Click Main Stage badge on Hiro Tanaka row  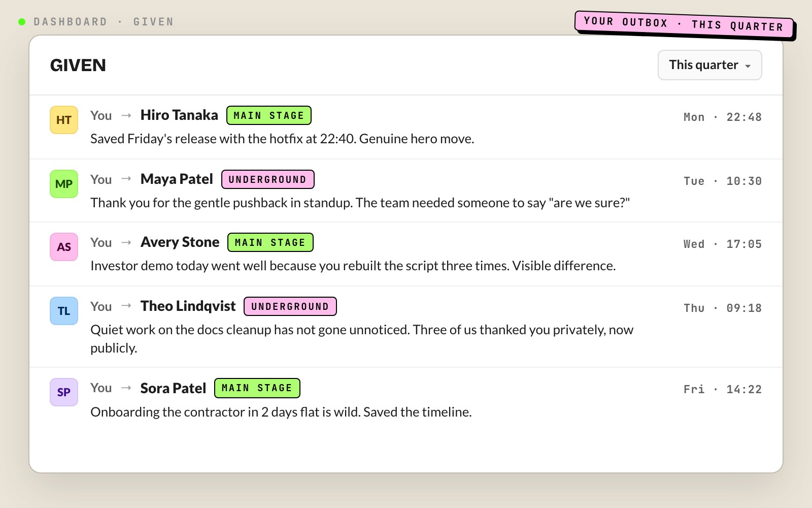pos(269,115)
